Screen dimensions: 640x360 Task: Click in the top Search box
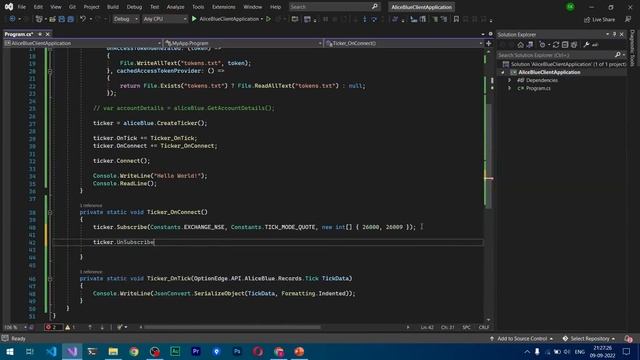[x=334, y=7]
